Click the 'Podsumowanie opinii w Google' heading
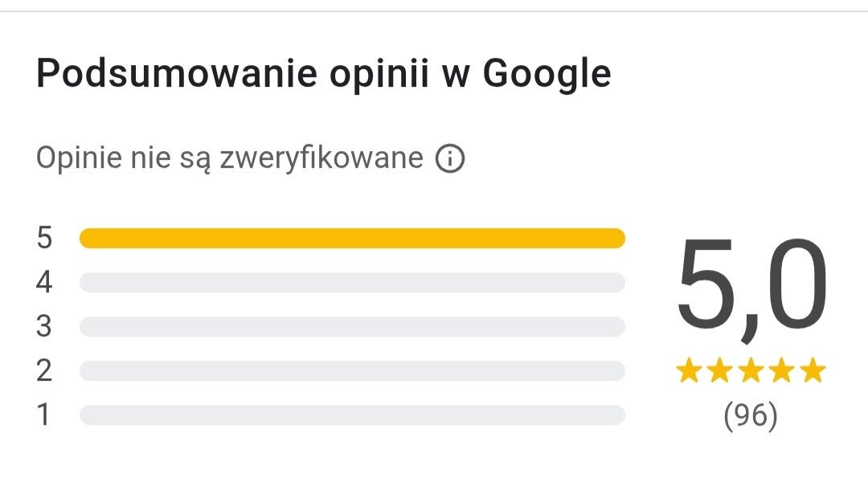 coord(323,76)
